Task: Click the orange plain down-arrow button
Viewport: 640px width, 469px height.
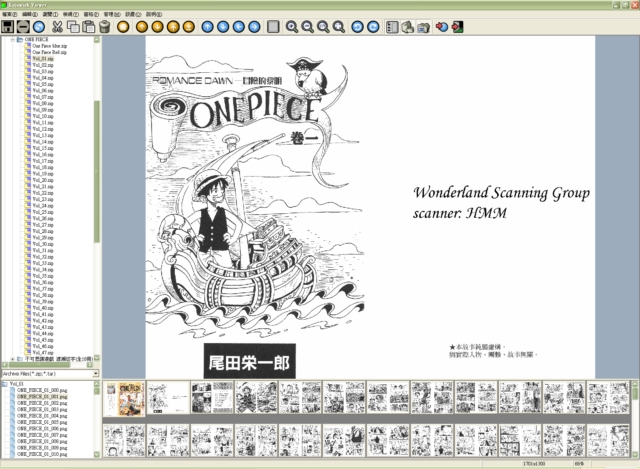Action: [158, 27]
